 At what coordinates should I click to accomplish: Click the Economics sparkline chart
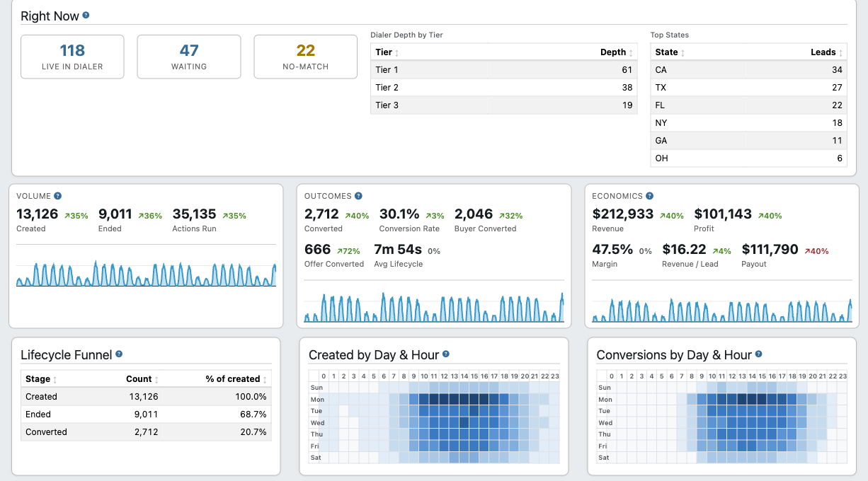pos(722,310)
